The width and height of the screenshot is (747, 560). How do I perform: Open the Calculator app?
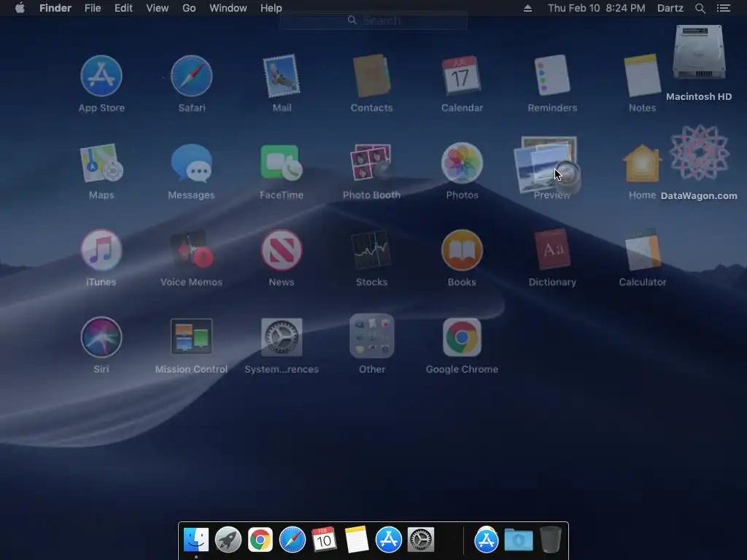click(642, 251)
